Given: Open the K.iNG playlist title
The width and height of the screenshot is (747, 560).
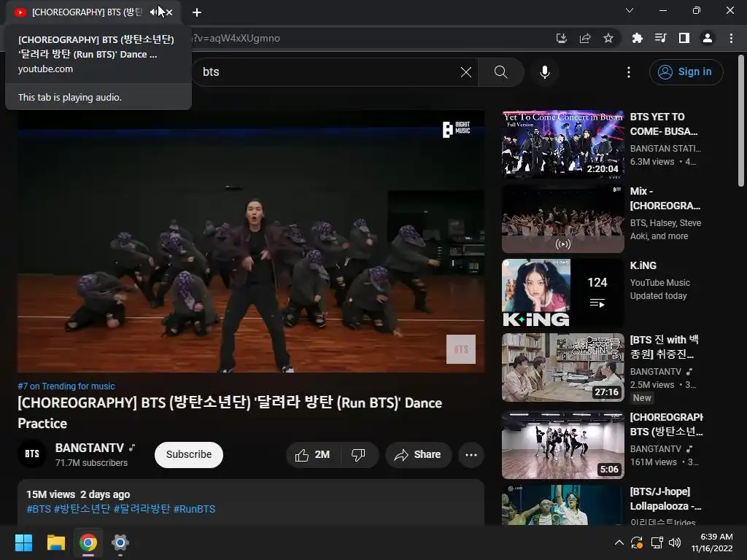Looking at the screenshot, I should tap(643, 265).
